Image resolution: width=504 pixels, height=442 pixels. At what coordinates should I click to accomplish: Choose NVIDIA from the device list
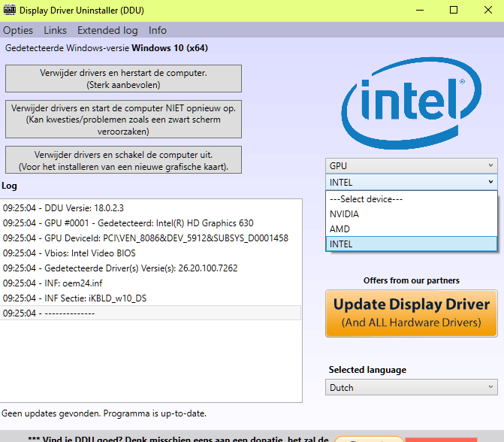tap(411, 214)
